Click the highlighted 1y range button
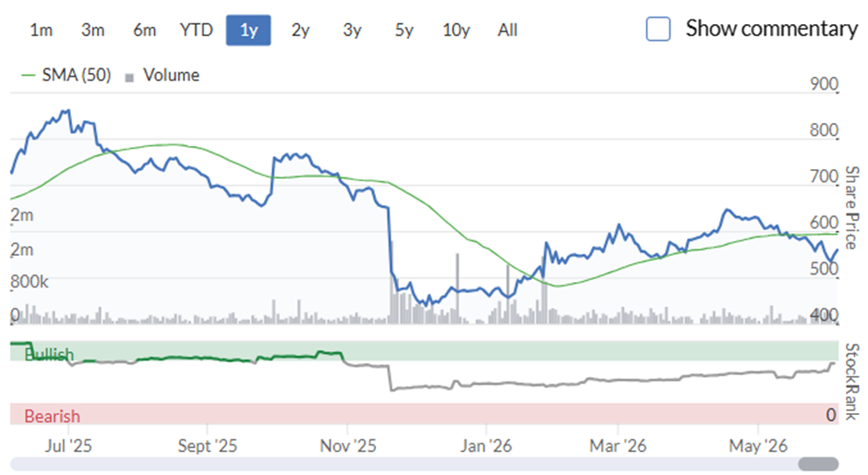 click(x=248, y=30)
